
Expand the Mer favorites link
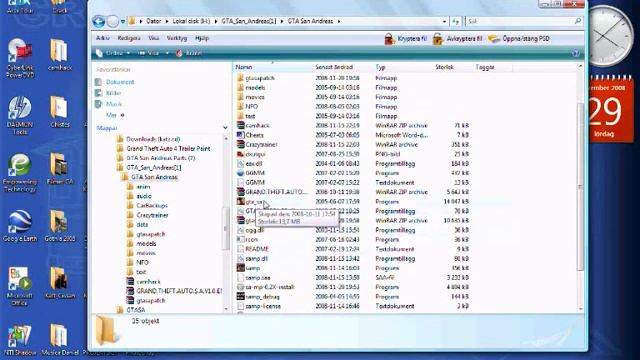point(115,115)
